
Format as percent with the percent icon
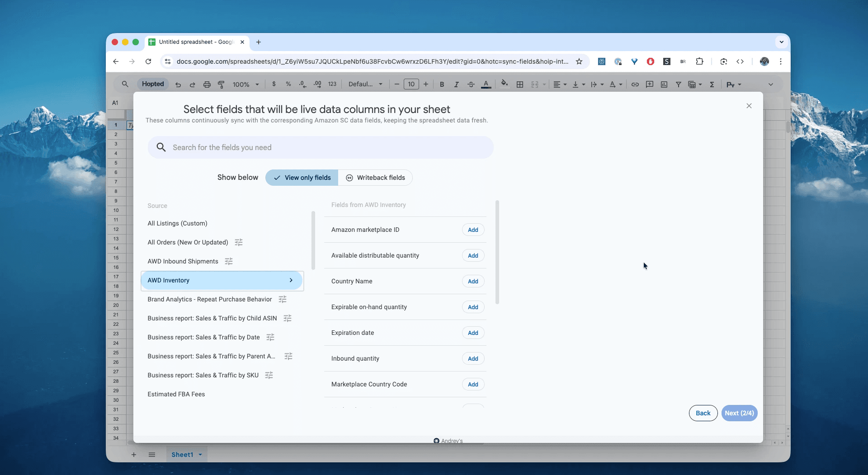coord(288,84)
